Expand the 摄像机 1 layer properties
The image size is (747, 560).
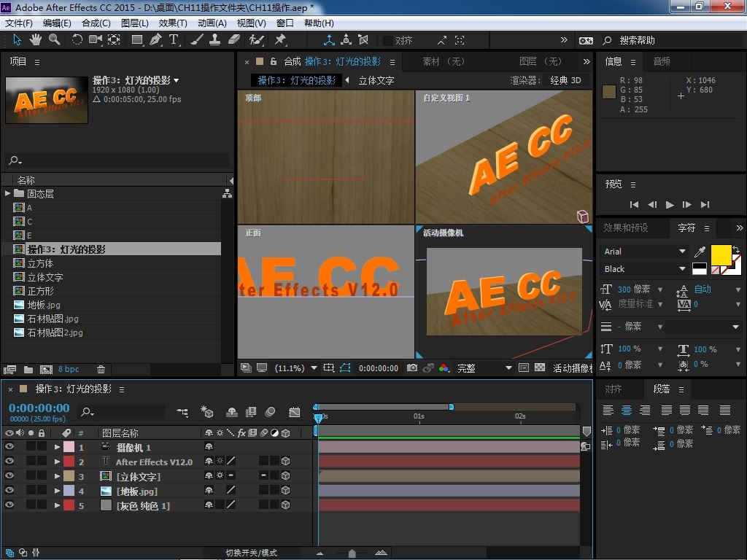click(57, 447)
